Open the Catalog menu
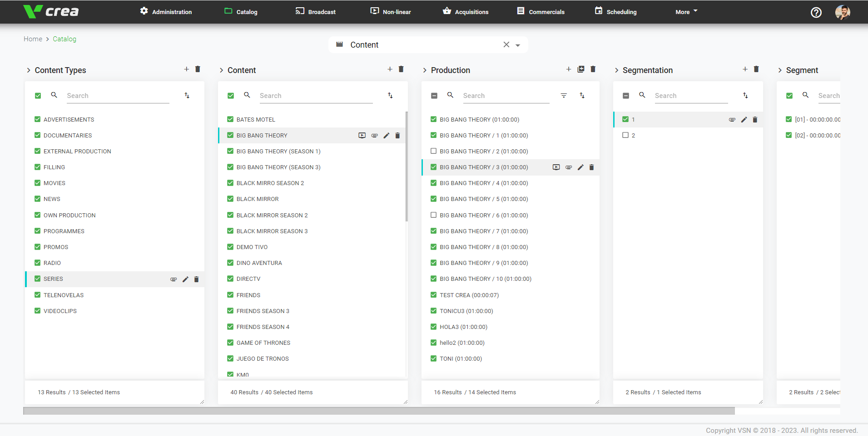The image size is (868, 436). click(241, 11)
